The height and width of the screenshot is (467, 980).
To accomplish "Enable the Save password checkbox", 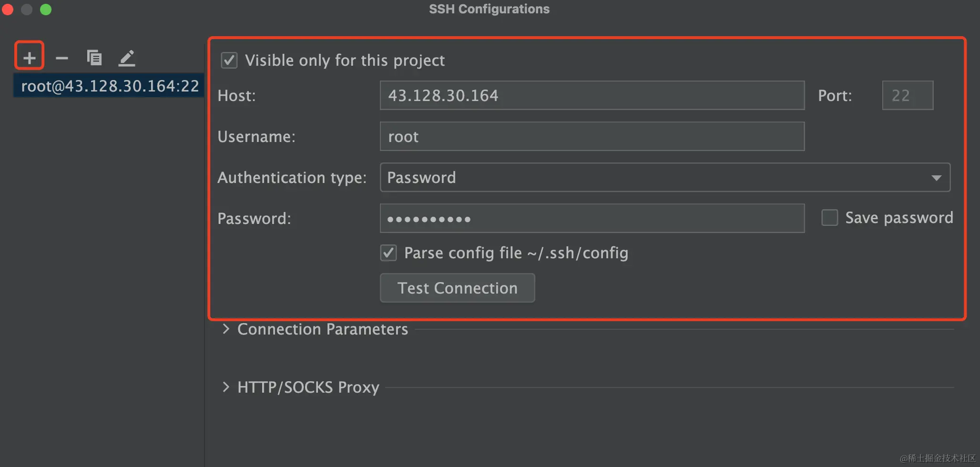I will coord(830,218).
